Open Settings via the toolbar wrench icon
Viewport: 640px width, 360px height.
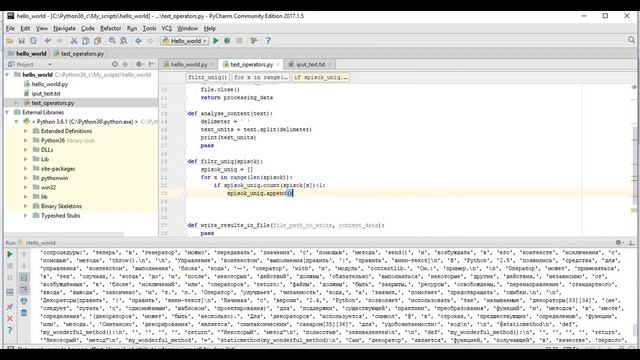253,41
